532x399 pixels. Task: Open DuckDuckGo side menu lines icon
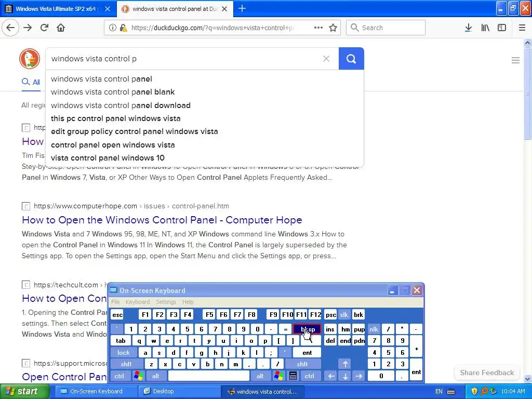point(515,60)
